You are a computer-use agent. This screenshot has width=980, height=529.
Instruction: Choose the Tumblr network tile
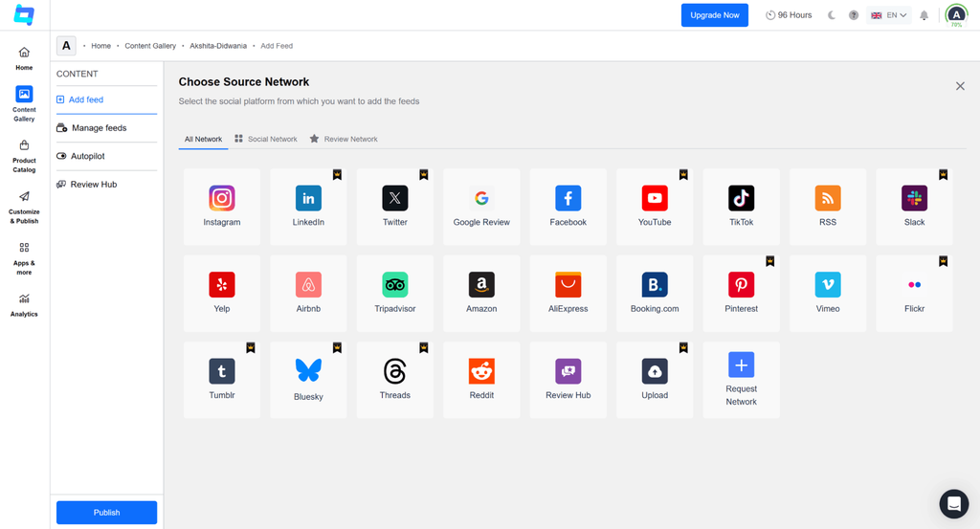pos(222,380)
